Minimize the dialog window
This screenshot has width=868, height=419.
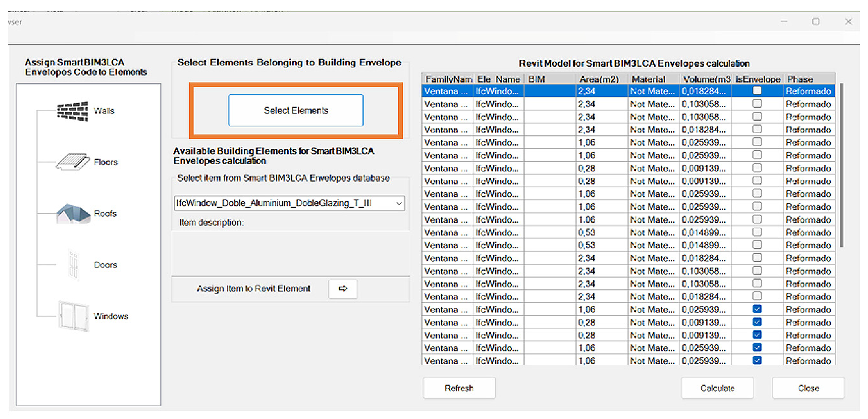pos(784,22)
